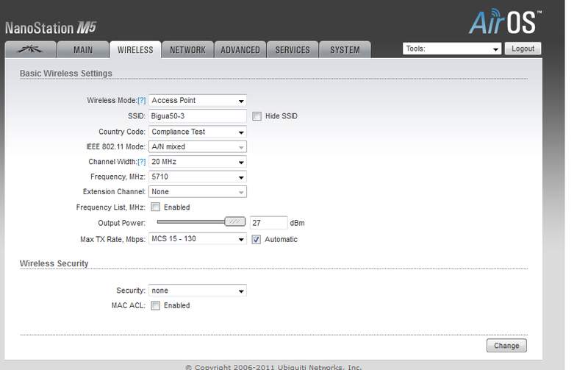Enable the MAC ACL checkbox
This screenshot has width=588, height=370.
pos(155,305)
